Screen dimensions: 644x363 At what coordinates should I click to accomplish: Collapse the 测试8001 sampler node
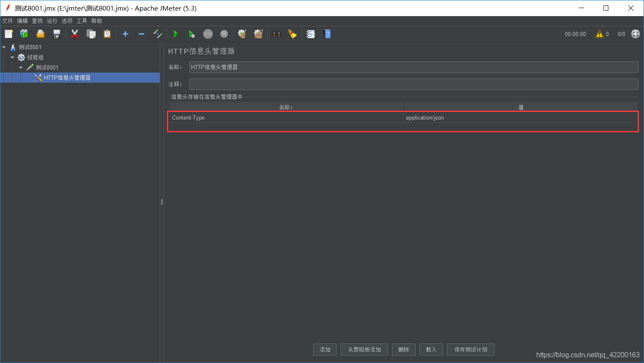[x=21, y=67]
